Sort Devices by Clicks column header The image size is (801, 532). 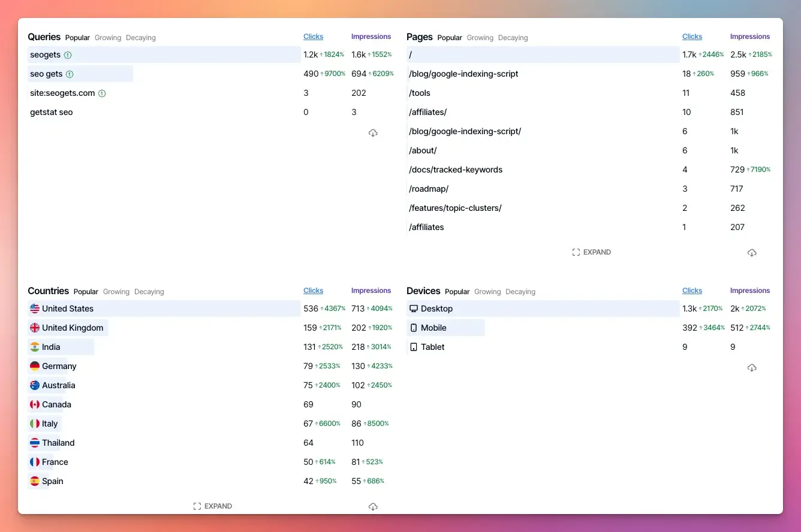[x=692, y=291]
